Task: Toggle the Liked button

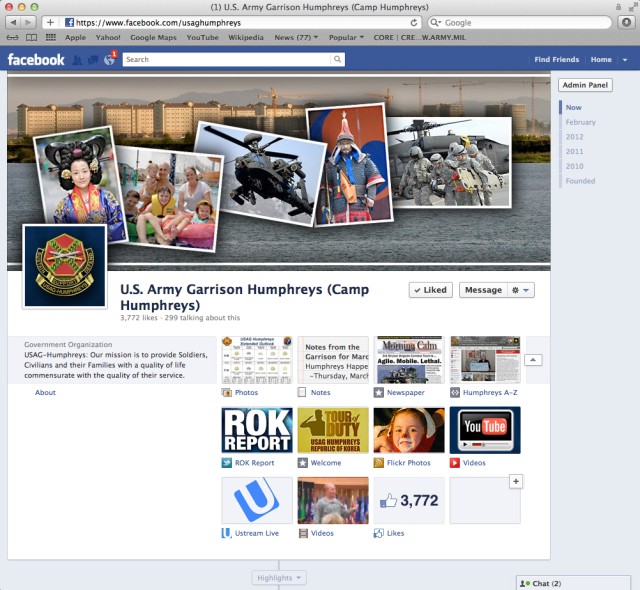Action: [x=431, y=290]
